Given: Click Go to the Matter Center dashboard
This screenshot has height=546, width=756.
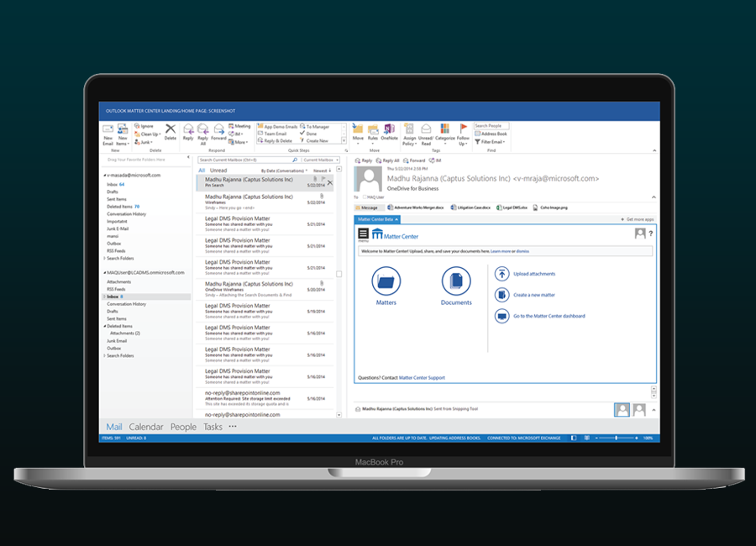Looking at the screenshot, I should coord(549,316).
